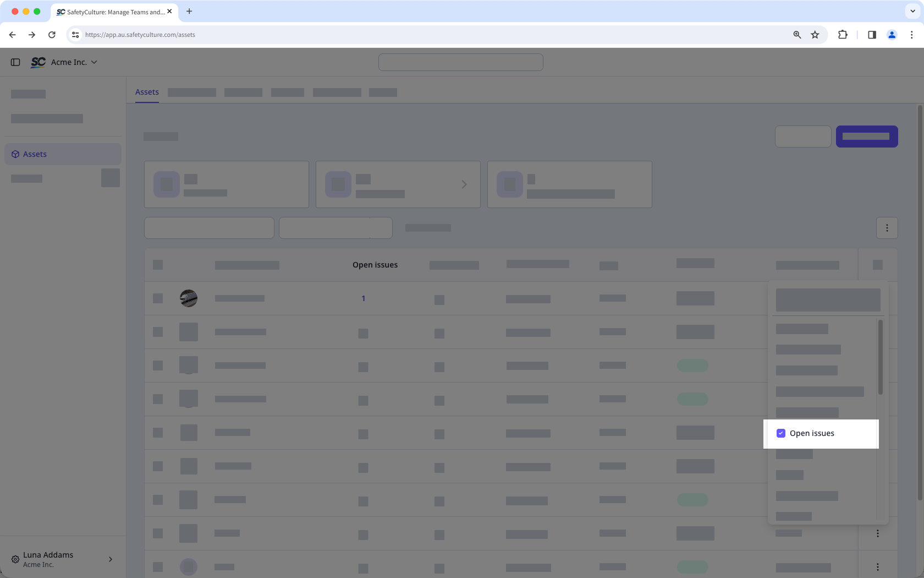The image size is (924, 578).
Task: Go back in the browser
Action: click(x=12, y=35)
